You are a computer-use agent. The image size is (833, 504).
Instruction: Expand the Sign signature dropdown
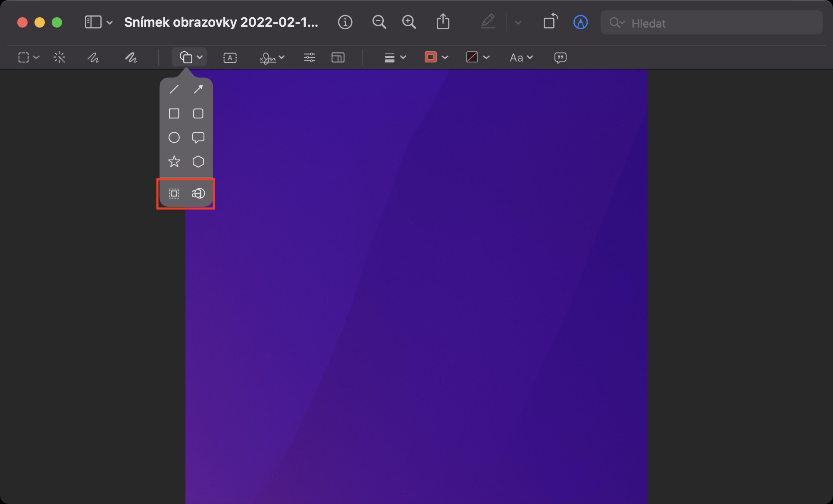click(272, 57)
